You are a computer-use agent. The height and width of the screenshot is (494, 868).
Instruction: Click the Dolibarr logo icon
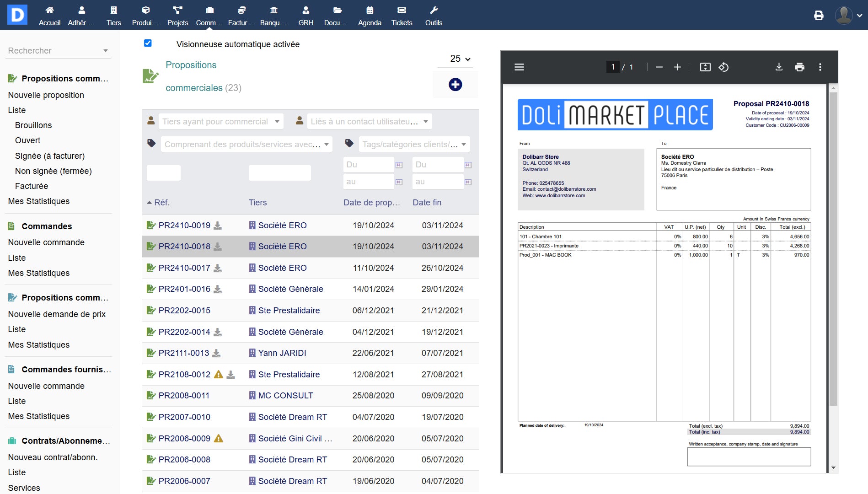[17, 15]
